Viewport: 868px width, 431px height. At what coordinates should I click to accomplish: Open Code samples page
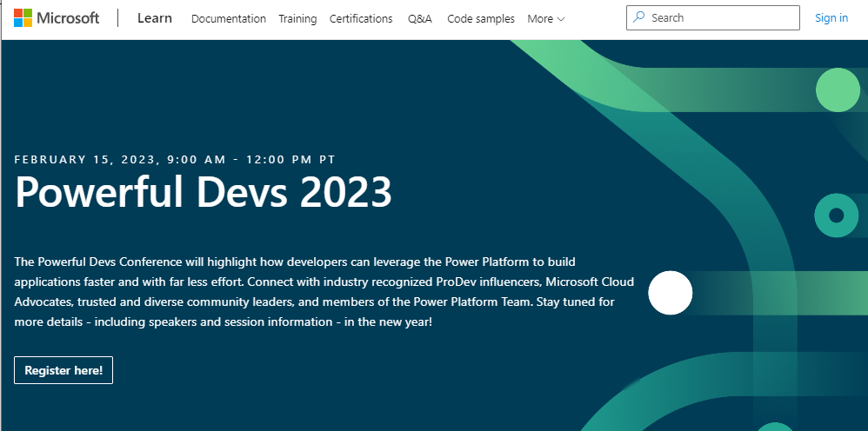[480, 19]
